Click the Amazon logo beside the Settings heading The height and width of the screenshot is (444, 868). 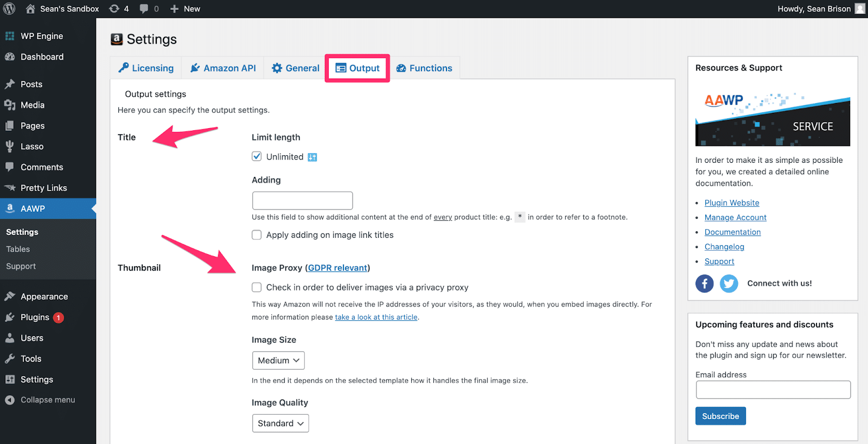117,39
